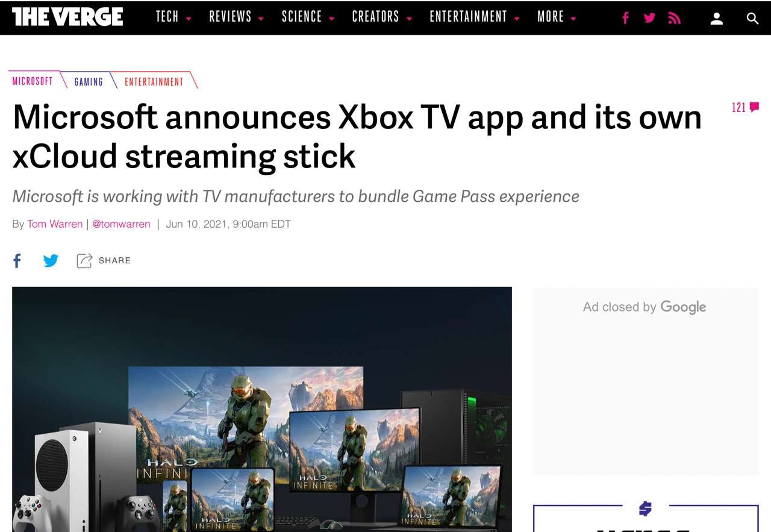This screenshot has width=771, height=532.
Task: Expand the Tech menu arrow
Action: coord(189,19)
